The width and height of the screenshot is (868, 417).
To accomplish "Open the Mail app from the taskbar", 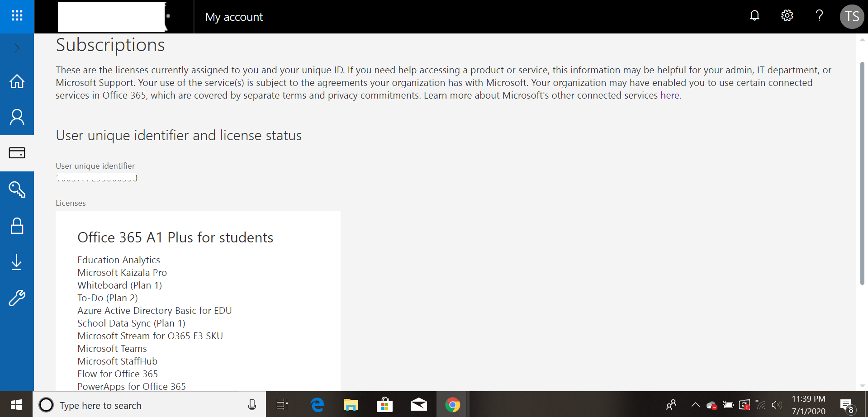I will click(x=418, y=404).
